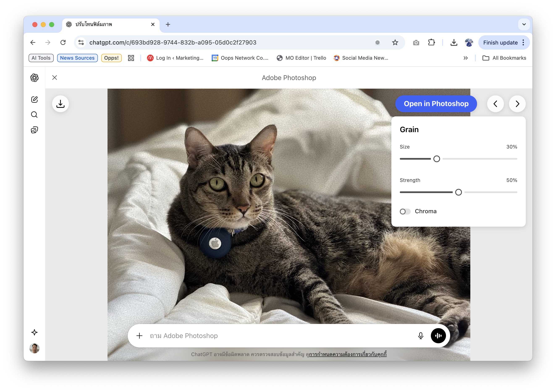This screenshot has width=556, height=392.
Task: Enable the Chroma toggle
Action: 405,212
